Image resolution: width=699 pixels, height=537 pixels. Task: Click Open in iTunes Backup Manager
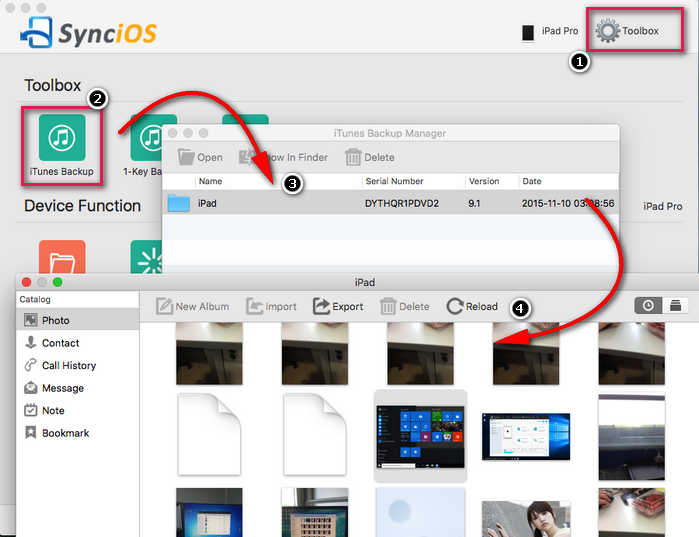click(x=200, y=157)
